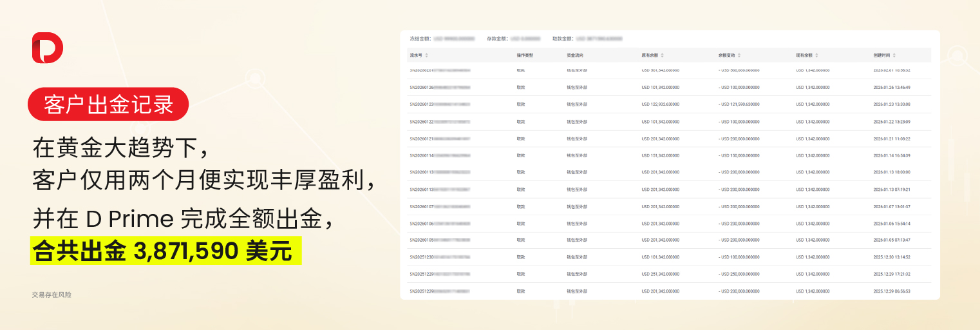This screenshot has height=330, width=980.
Task: Click sort icon beside 创建时间 column
Action: 894,55
